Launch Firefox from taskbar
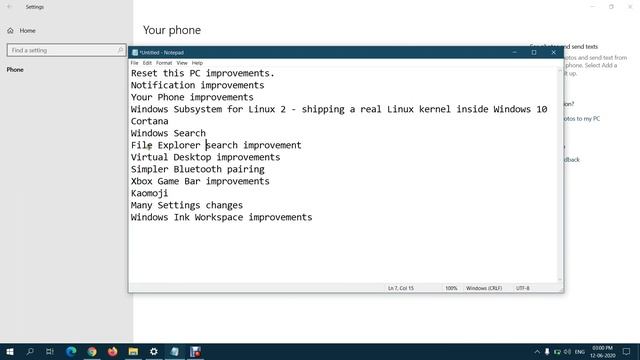The height and width of the screenshot is (360, 640). point(112,351)
